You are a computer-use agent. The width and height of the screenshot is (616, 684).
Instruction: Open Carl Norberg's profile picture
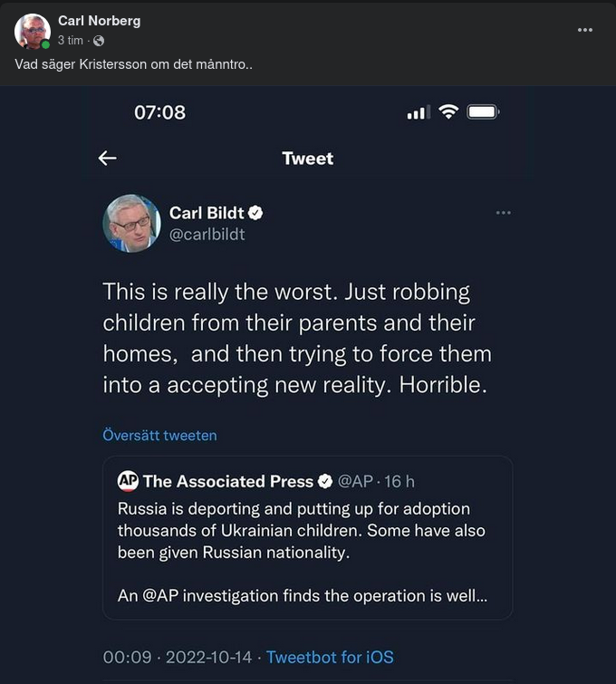click(32, 31)
